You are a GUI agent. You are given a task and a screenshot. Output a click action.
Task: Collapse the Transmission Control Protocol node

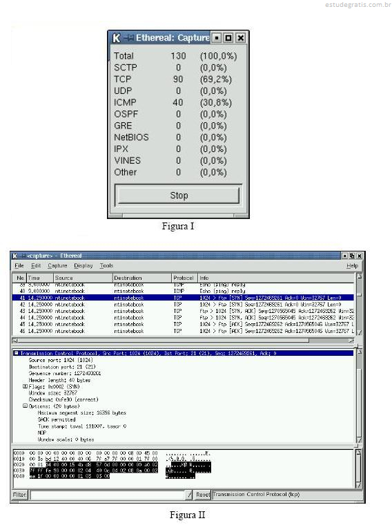pyautogui.click(x=16, y=353)
